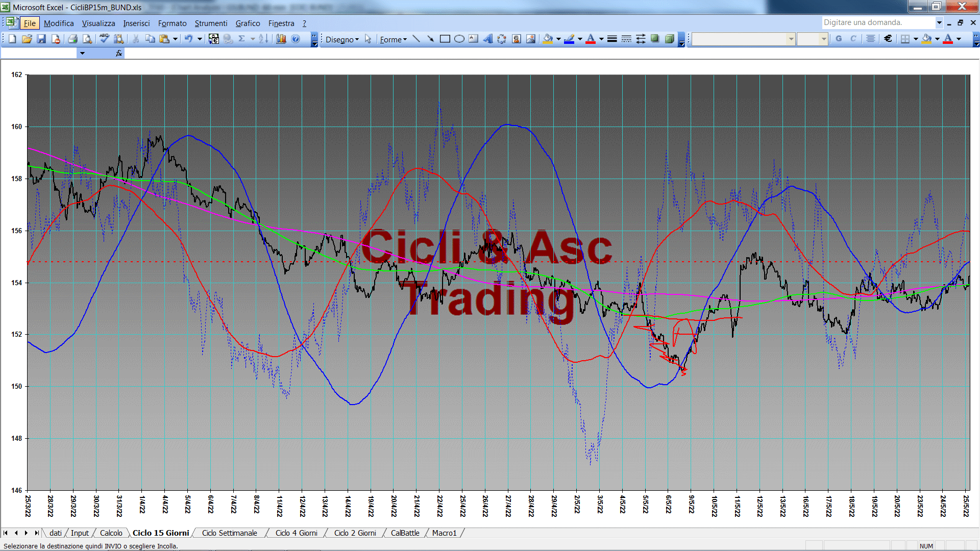Open the Modifica menu
Screen dimensions: 980x551
[x=59, y=23]
